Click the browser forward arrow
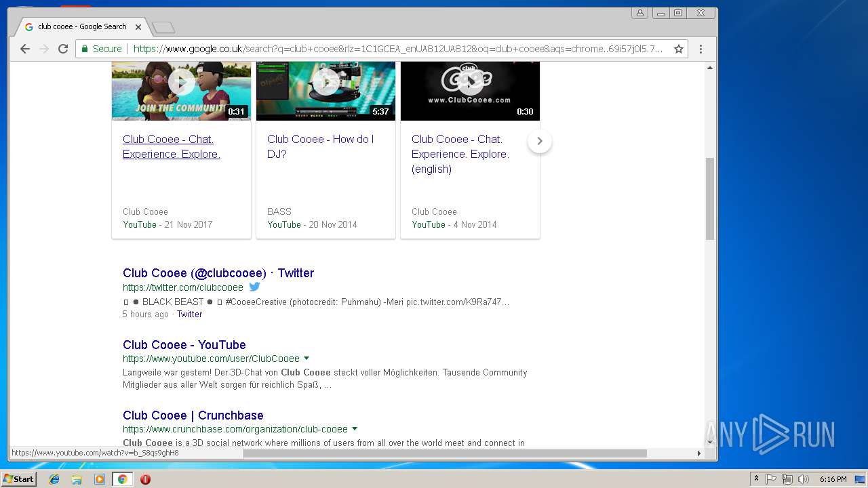This screenshot has height=488, width=868. (x=44, y=49)
